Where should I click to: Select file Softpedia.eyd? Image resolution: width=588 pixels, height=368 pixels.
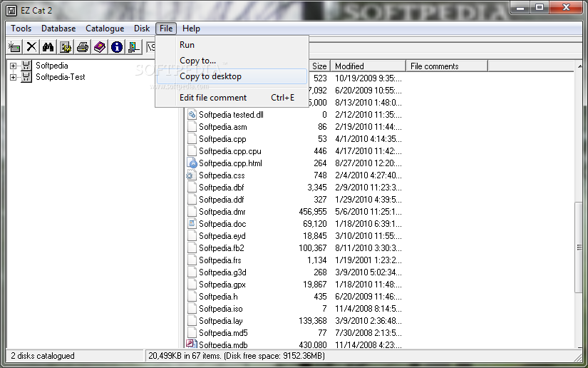click(222, 235)
